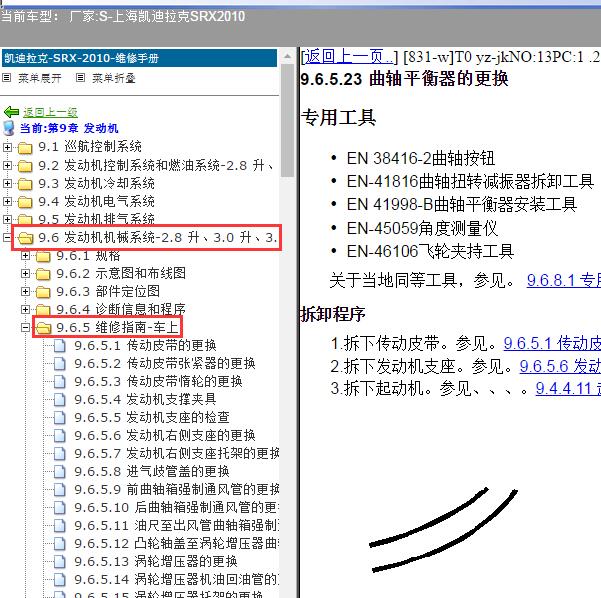The width and height of the screenshot is (601, 598).
Task: Click folder icon of 9.1 巡航控制系统
Action: tap(25, 148)
